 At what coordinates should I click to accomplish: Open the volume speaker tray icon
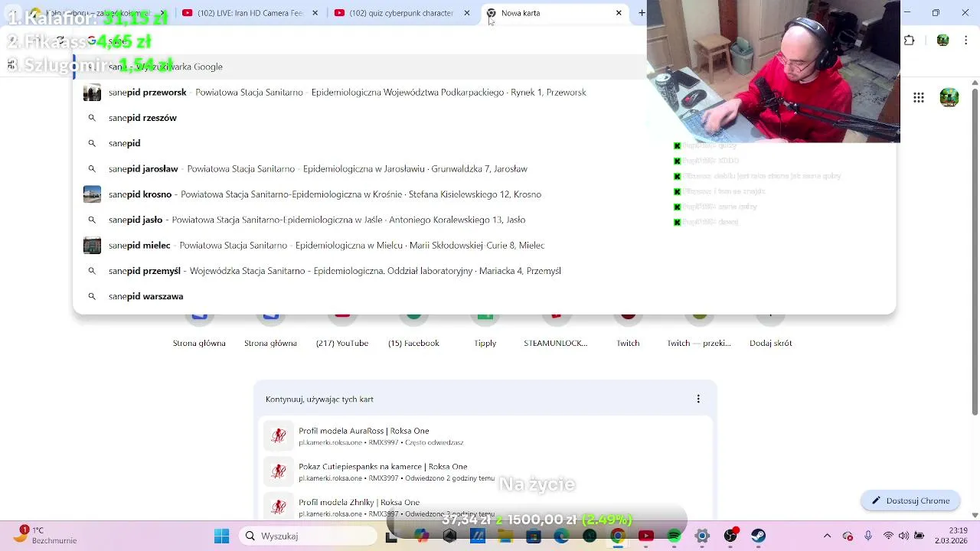(903, 536)
